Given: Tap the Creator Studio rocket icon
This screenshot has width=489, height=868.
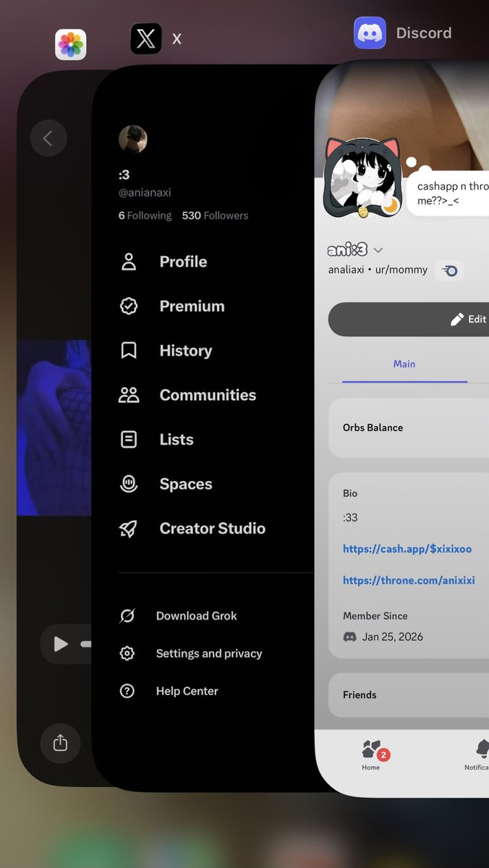Looking at the screenshot, I should click(129, 528).
